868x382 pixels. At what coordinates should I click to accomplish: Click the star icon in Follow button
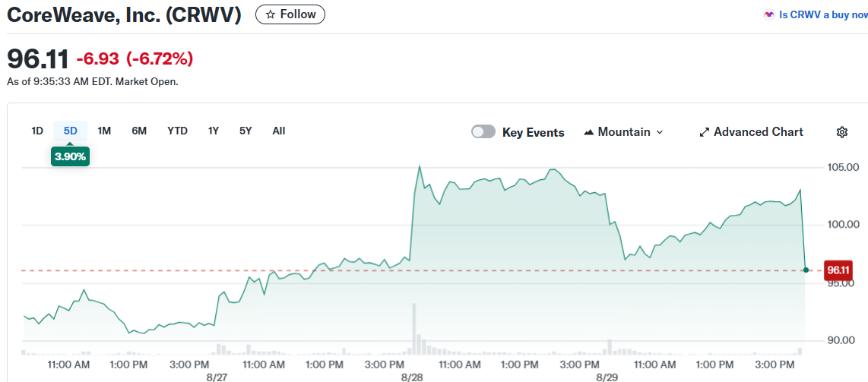point(270,15)
